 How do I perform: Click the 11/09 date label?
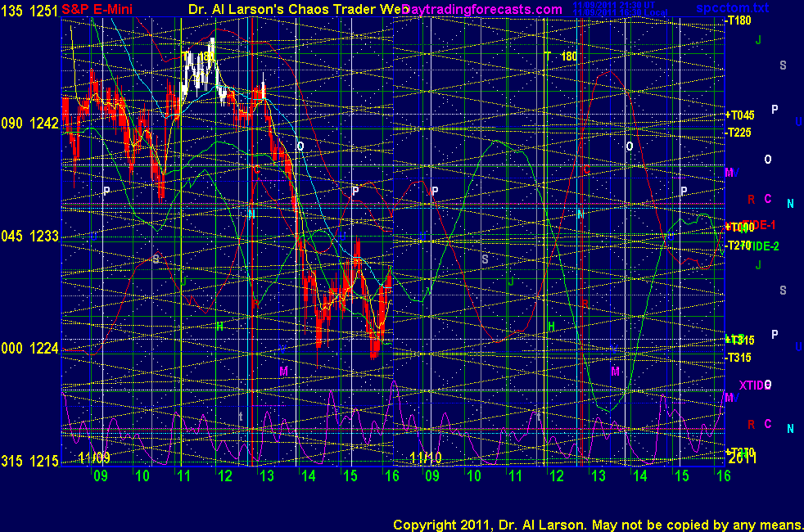pyautogui.click(x=94, y=458)
